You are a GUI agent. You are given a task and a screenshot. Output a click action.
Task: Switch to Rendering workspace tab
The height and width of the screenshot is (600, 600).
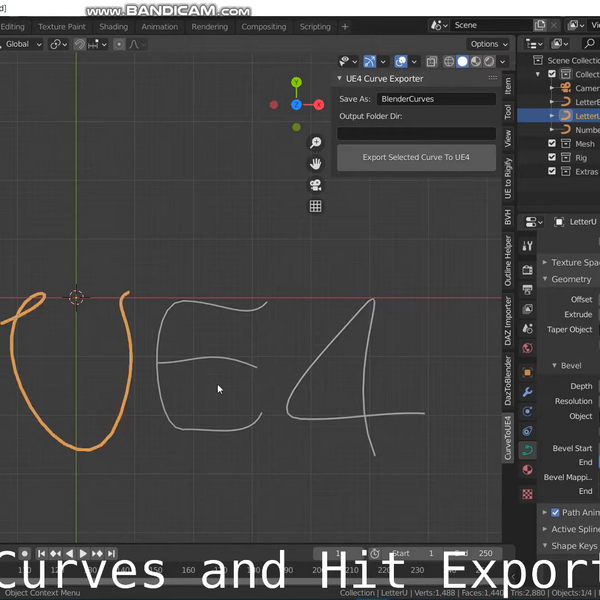point(210,27)
